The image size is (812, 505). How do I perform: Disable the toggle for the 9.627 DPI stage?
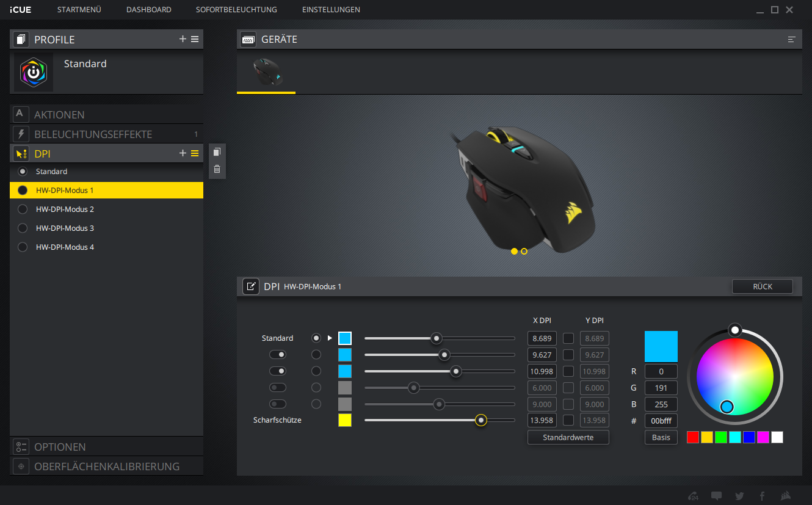pos(278,354)
